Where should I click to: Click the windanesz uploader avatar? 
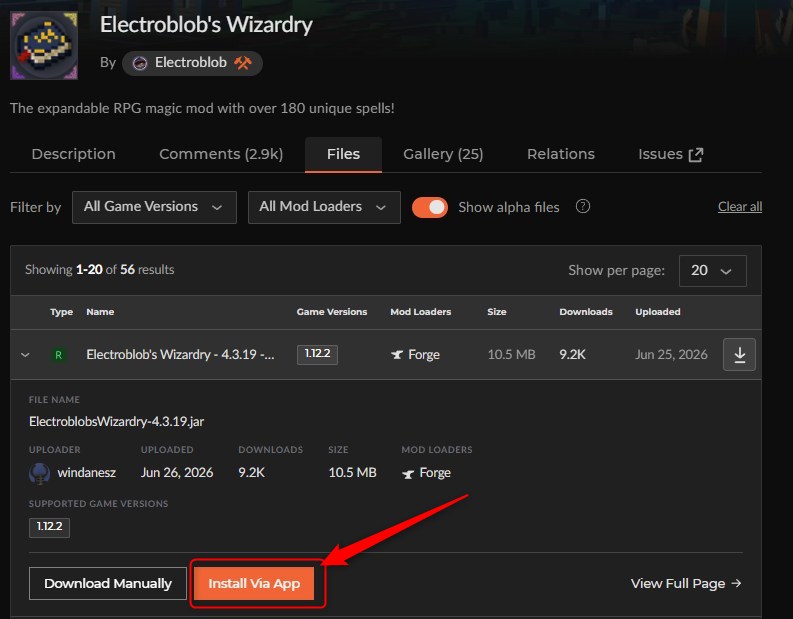click(39, 473)
